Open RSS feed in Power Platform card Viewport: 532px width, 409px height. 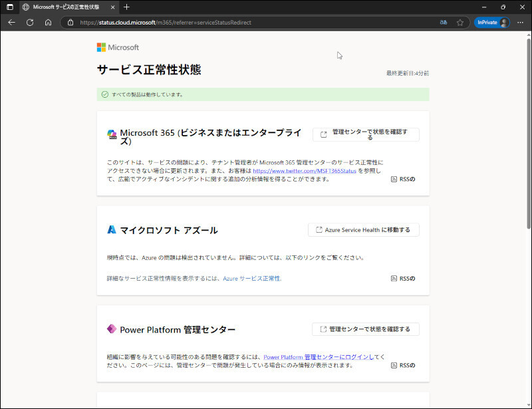click(403, 365)
